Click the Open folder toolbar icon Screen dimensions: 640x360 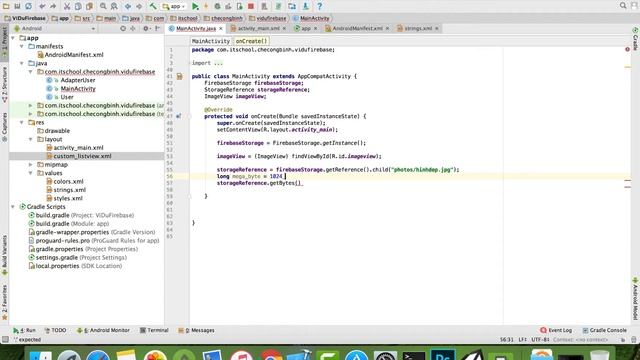tap(6, 6)
